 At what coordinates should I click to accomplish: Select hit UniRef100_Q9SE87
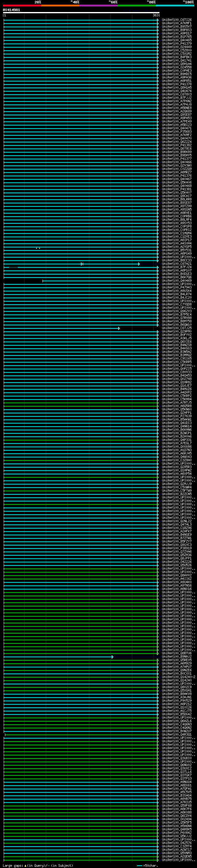[176, 115]
